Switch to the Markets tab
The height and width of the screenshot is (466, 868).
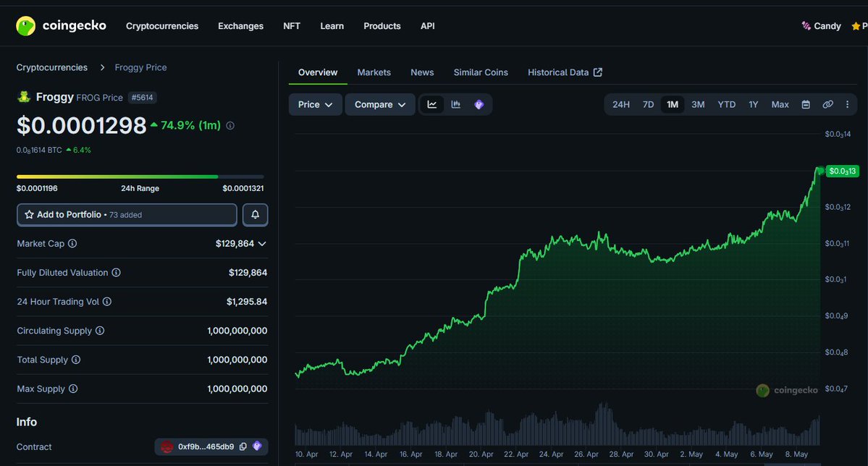point(374,72)
